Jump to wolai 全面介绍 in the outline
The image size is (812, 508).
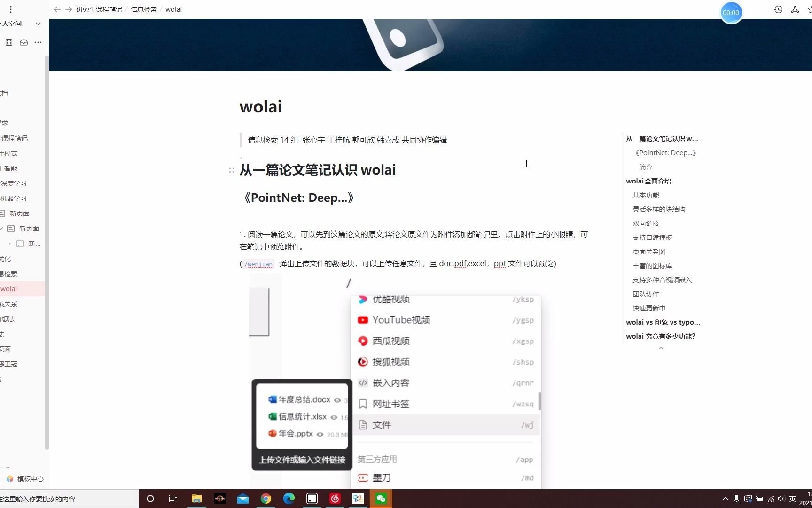[x=648, y=181]
